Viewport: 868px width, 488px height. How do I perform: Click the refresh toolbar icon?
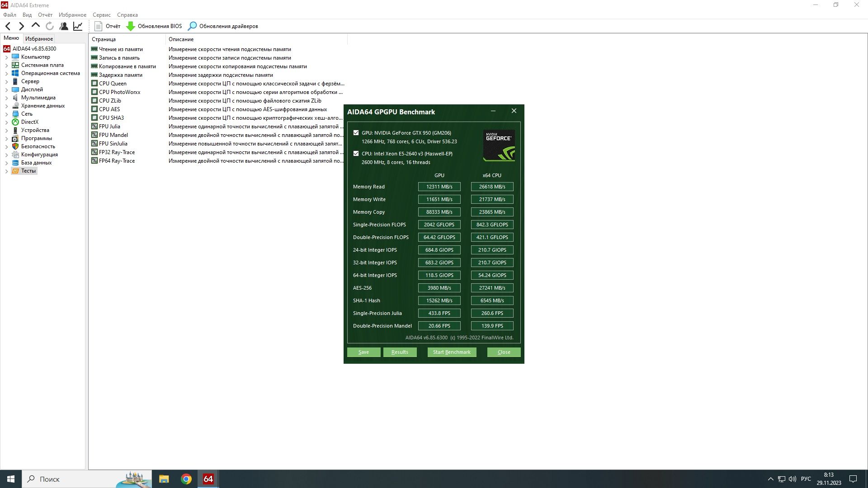[x=50, y=26]
